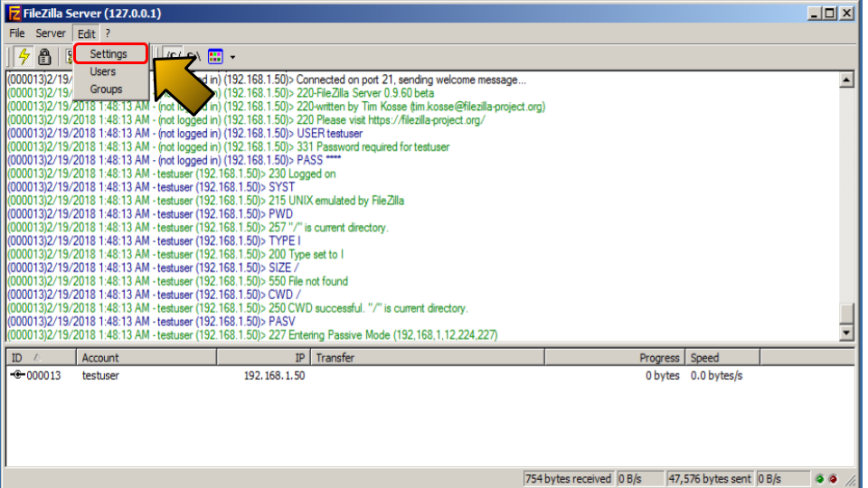Screen dimensions: 868x488
Task: Click the padlock lock server icon
Action: [x=44, y=56]
